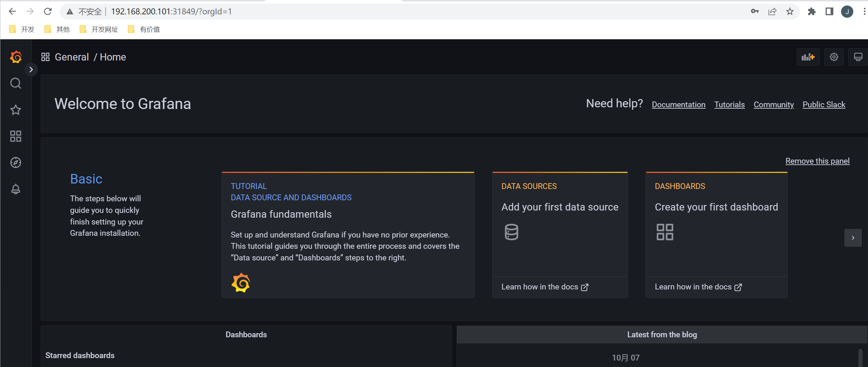Open Learn how in docs under Data Sources

coord(545,287)
